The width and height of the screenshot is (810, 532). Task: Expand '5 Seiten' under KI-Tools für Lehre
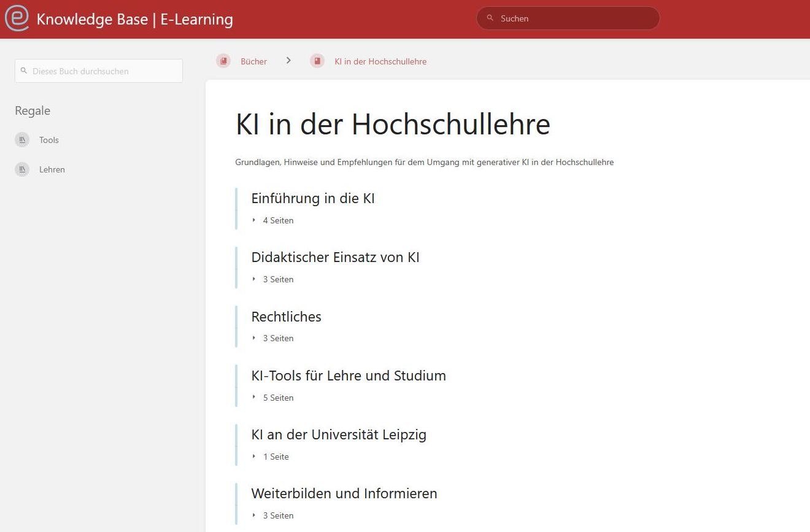click(x=273, y=398)
